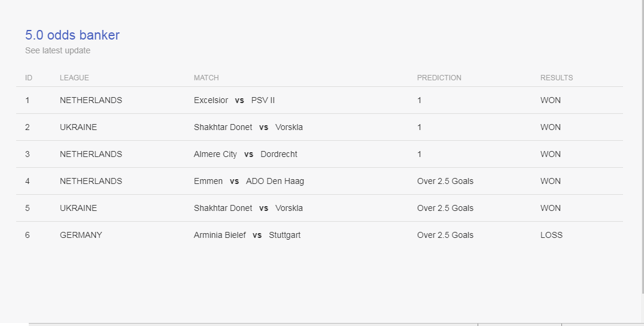644x326 pixels.
Task: Click the RESULTS column header
Action: tap(557, 78)
